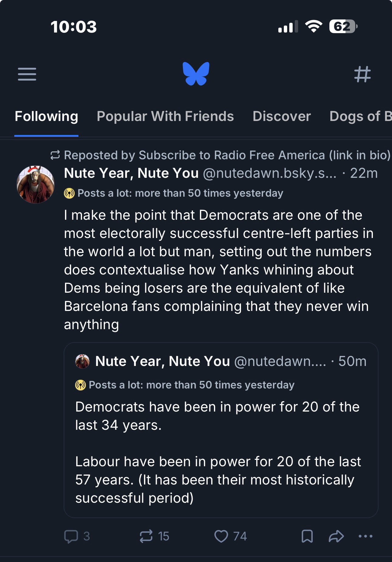This screenshot has width=392, height=562.
Task: Select the Following tab
Action: [x=46, y=116]
